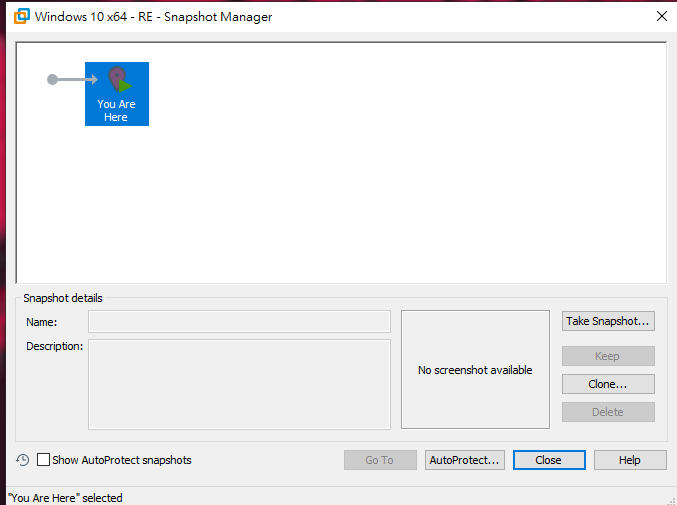Click the AutoProtect clock history icon

click(23, 460)
